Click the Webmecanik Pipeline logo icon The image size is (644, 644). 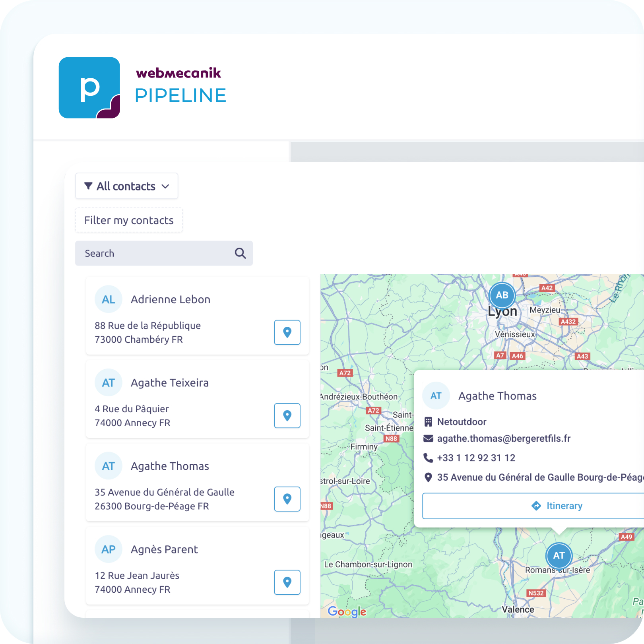tap(89, 88)
